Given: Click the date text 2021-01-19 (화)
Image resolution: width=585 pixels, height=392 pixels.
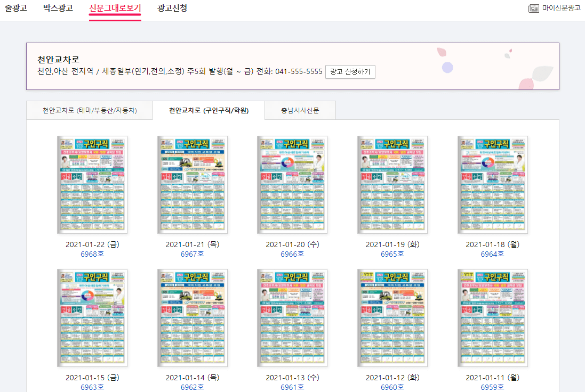Looking at the screenshot, I should [392, 244].
